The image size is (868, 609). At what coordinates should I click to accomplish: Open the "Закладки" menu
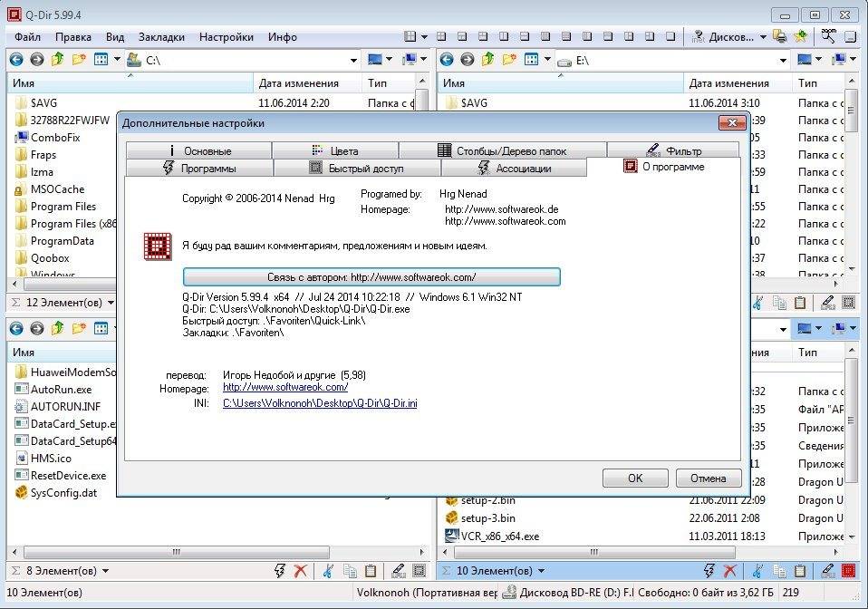[x=161, y=37]
